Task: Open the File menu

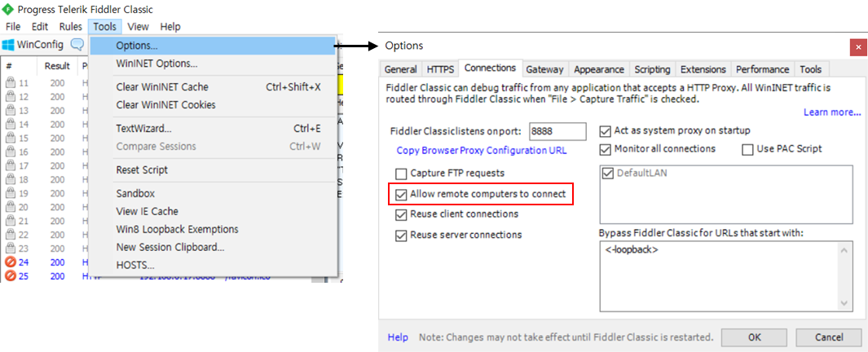Action: tap(13, 27)
